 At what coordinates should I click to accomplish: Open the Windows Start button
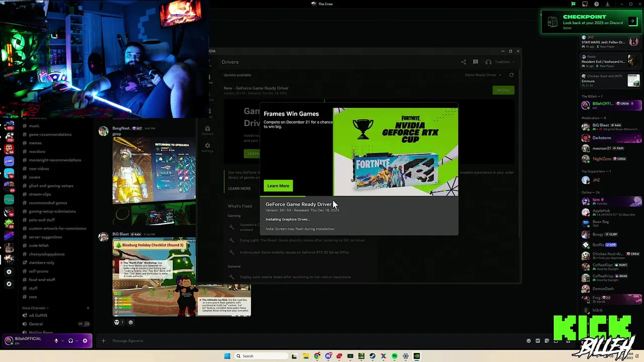tap(227, 356)
